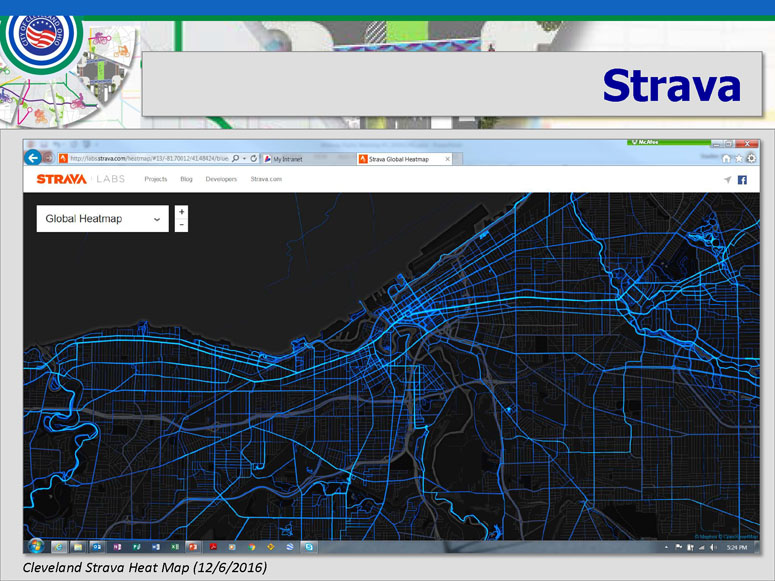
Task: Click the Cleveland Strava Heat Map caption
Action: tap(145, 567)
